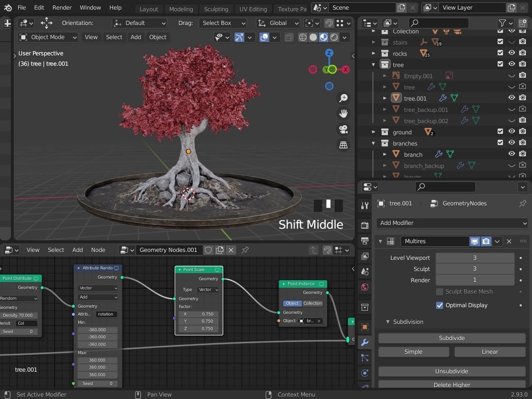This screenshot has height=399, width=532.
Task: Hide the rocks collection in viewport
Action: (x=511, y=53)
